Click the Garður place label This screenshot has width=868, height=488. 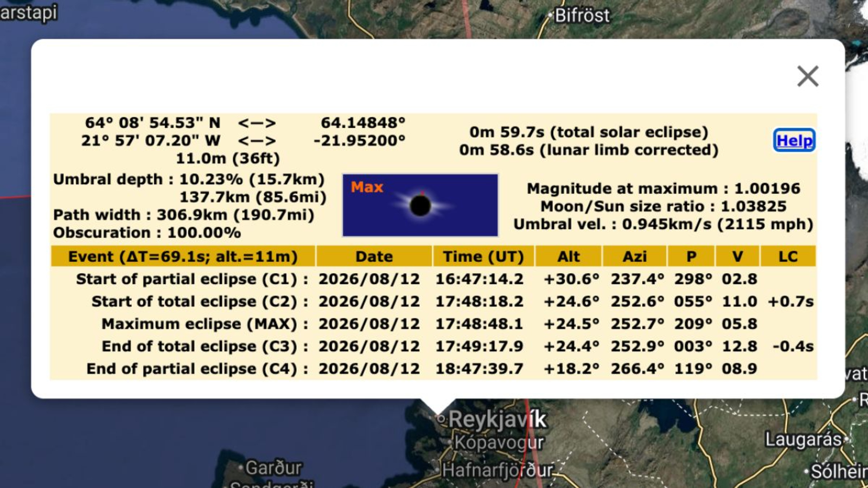[273, 467]
